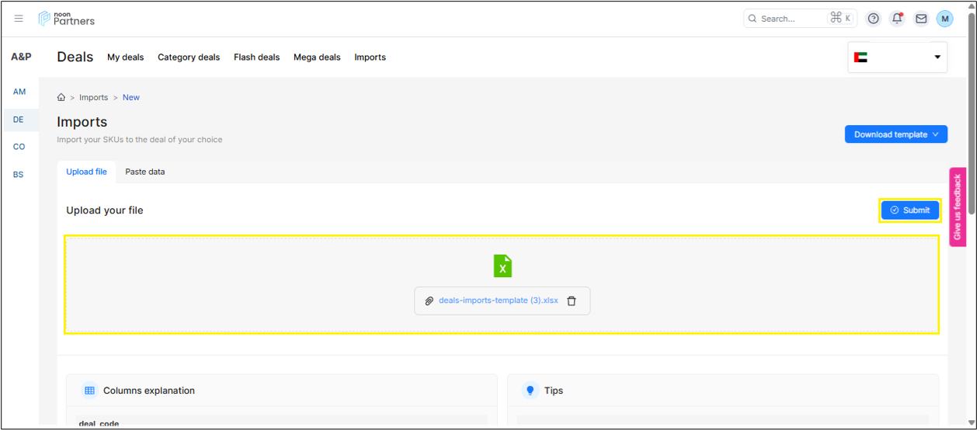980x431 pixels.
Task: Delete the uploaded file with trash icon
Action: point(572,301)
